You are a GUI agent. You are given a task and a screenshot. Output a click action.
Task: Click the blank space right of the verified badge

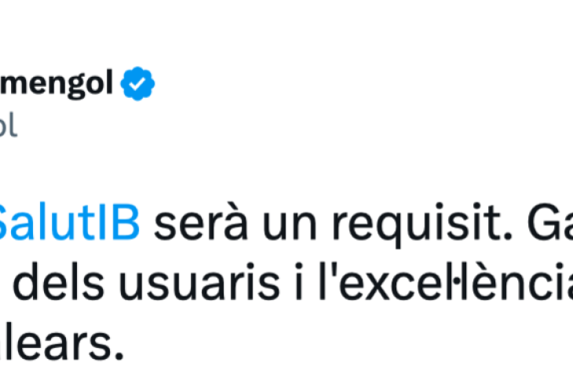pyautogui.click(x=314, y=84)
